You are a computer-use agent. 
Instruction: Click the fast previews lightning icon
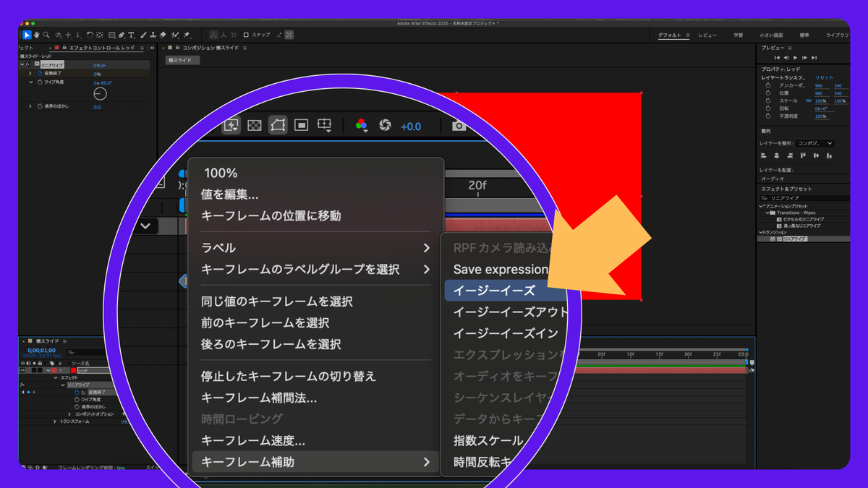click(231, 125)
